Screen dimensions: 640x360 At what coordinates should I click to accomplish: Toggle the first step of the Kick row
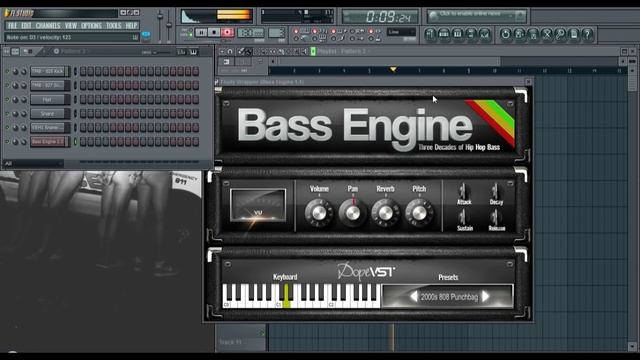pos(83,71)
